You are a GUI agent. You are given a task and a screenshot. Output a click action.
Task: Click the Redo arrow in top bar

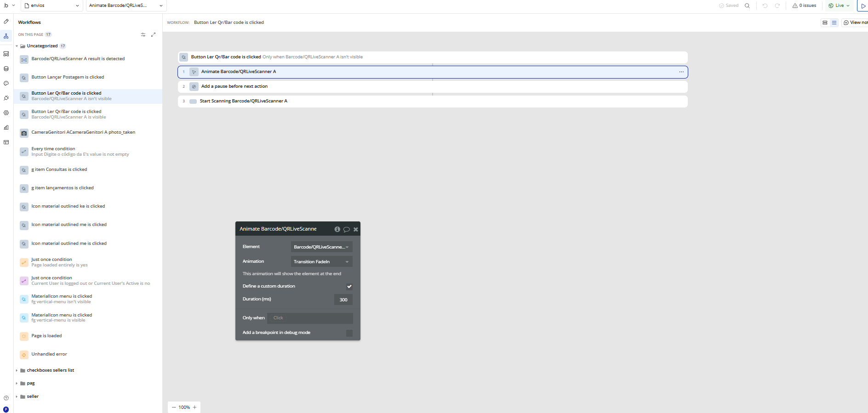(777, 6)
